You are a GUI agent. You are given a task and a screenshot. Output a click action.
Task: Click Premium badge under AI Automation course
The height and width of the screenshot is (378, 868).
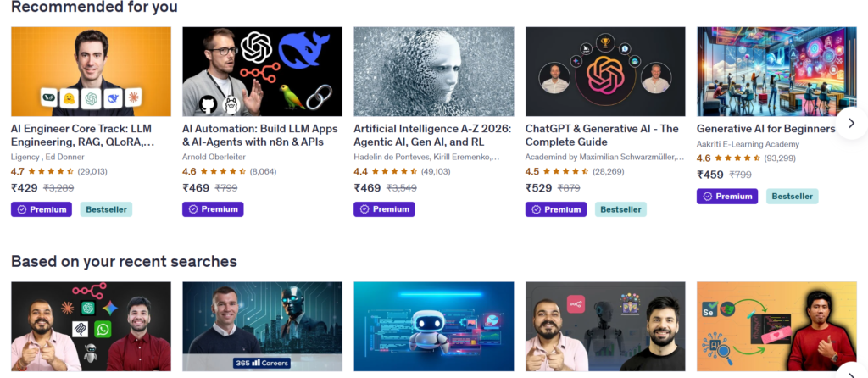[213, 209]
